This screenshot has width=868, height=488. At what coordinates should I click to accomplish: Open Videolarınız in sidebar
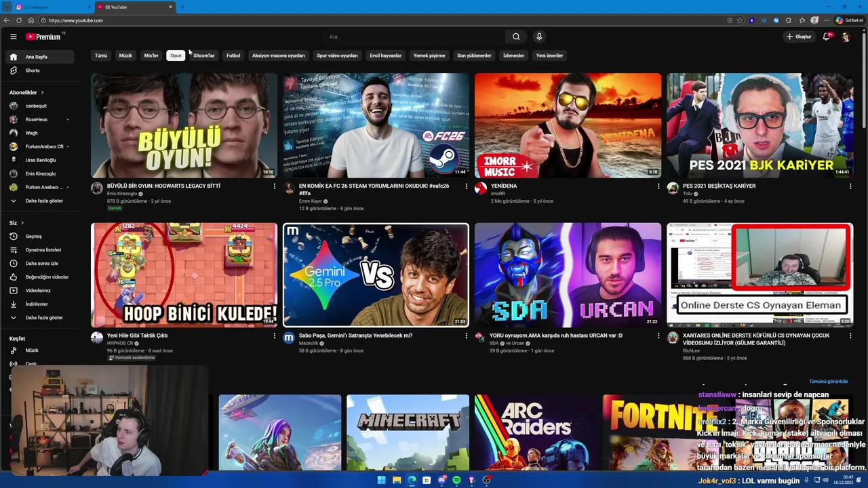coord(41,291)
